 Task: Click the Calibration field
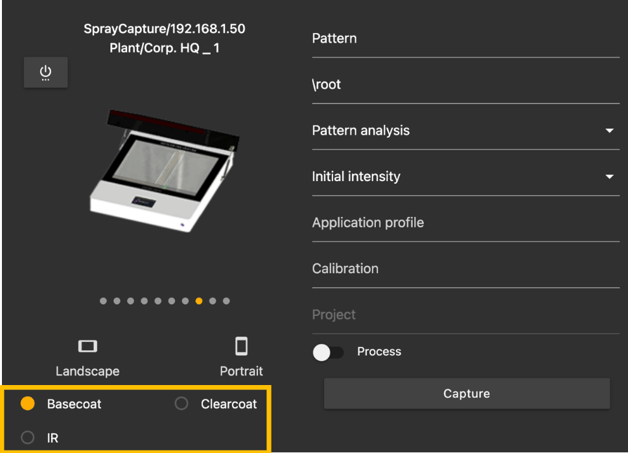tap(465, 269)
